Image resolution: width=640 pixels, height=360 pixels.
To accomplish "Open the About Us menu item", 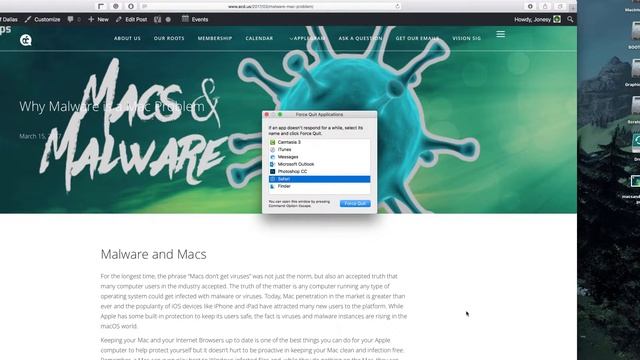I will pos(127,38).
